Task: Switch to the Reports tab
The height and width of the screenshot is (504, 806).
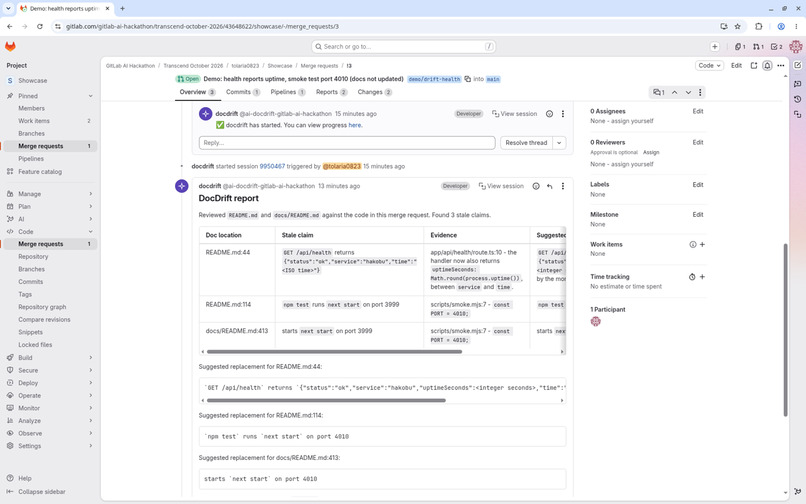Action: 332,92
